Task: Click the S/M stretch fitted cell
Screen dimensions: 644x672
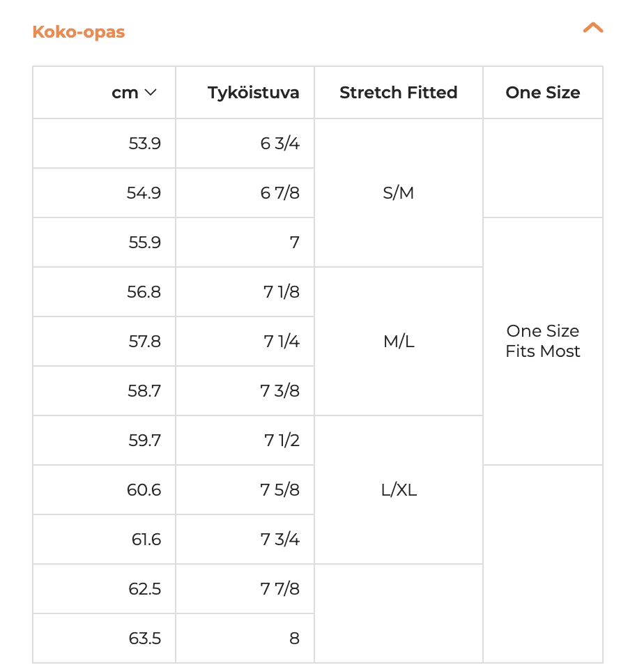Action: click(399, 193)
